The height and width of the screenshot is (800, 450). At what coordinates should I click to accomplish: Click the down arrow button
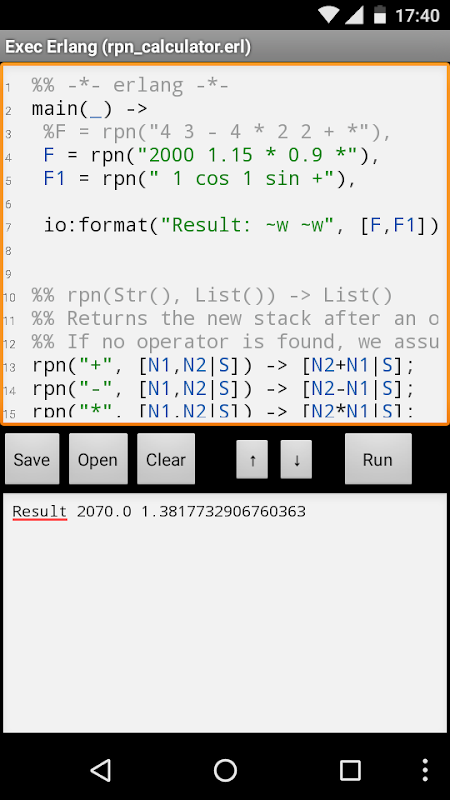coord(296,459)
